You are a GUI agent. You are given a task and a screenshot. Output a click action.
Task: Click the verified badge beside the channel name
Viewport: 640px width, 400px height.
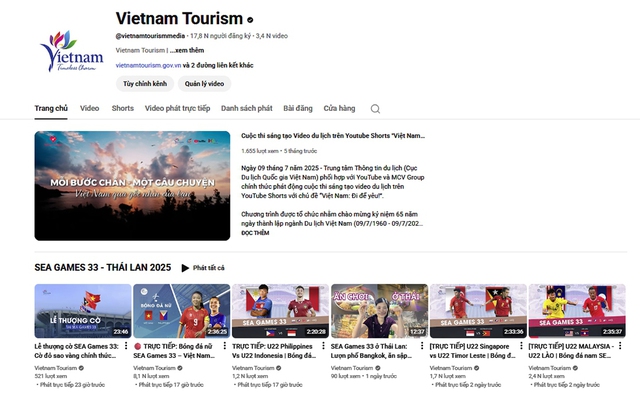point(250,19)
